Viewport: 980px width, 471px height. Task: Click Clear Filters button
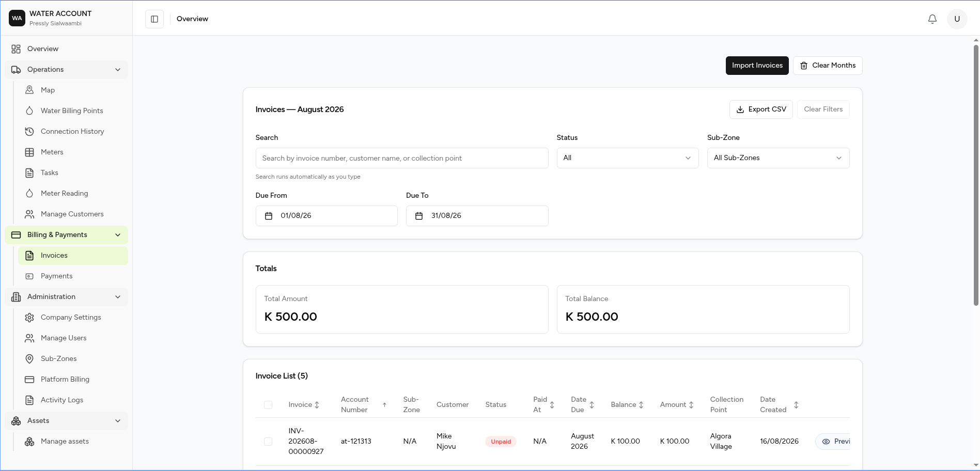823,109
